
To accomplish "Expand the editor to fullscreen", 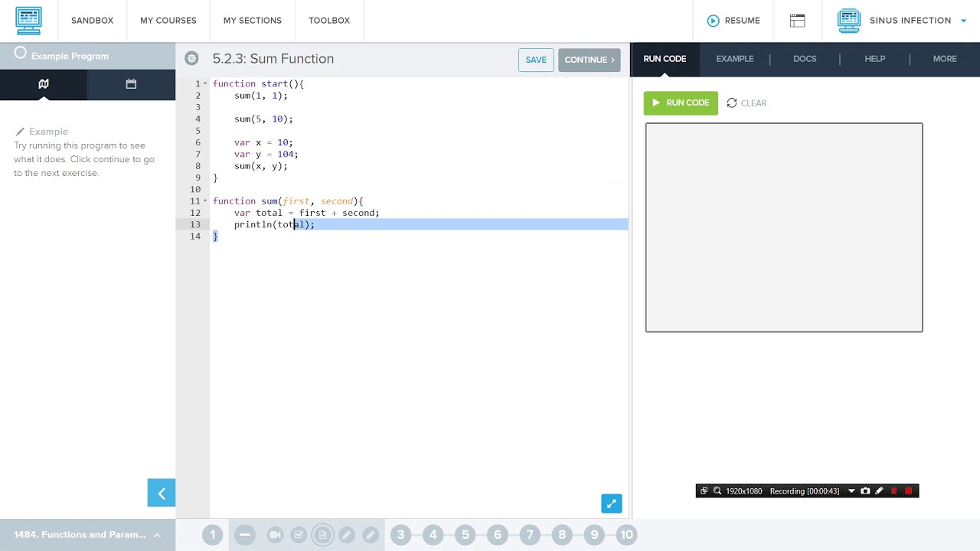I will (x=611, y=504).
